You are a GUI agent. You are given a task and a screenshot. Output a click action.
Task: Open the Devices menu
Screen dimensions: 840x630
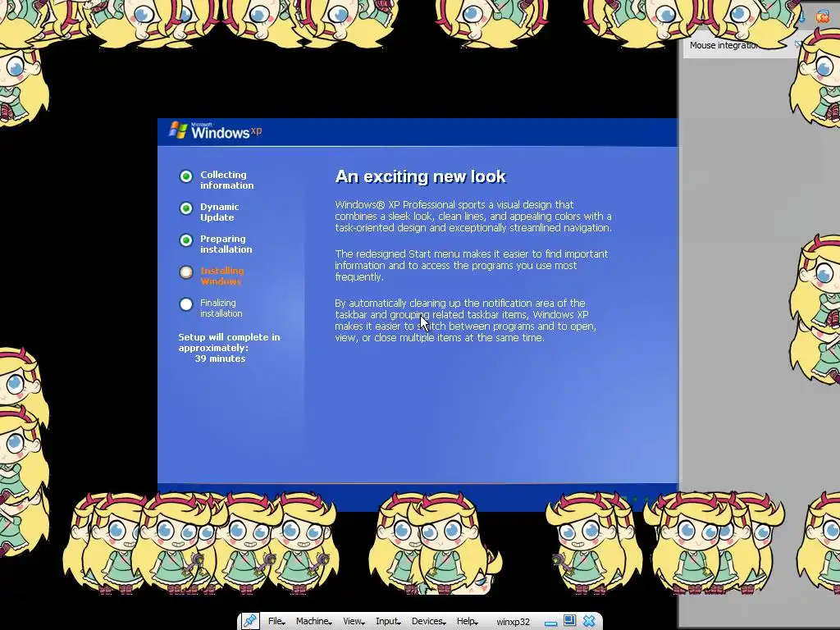coord(428,622)
